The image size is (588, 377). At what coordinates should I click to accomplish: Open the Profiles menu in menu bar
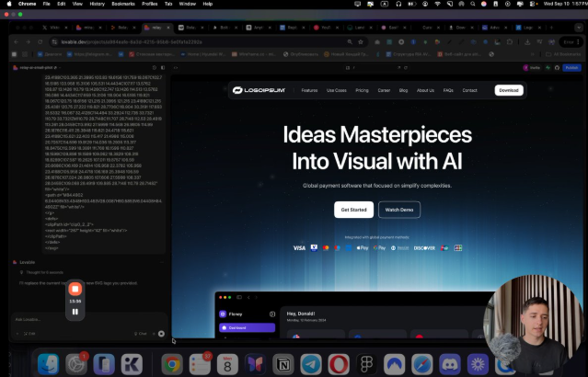click(x=150, y=4)
